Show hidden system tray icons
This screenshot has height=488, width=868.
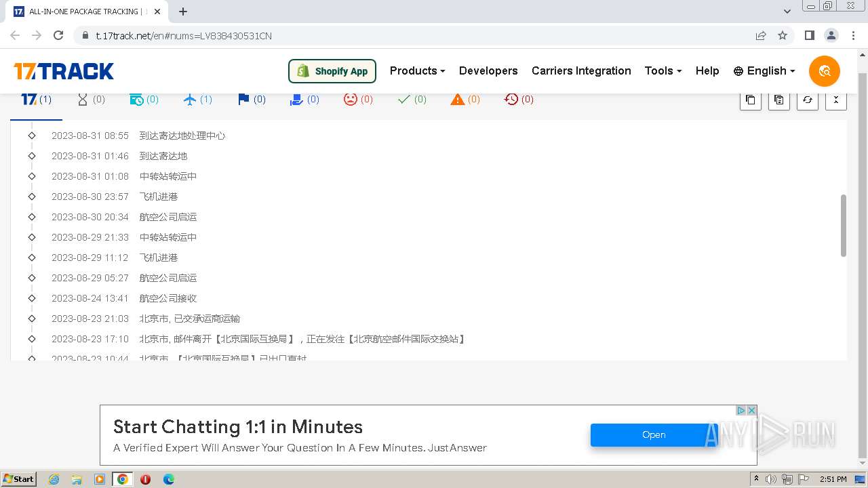(757, 479)
